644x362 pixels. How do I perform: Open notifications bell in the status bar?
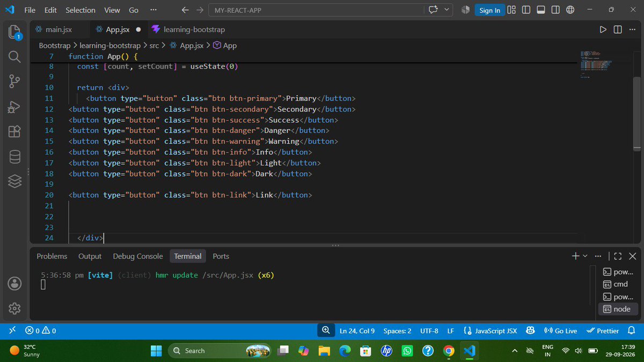pos(632,331)
